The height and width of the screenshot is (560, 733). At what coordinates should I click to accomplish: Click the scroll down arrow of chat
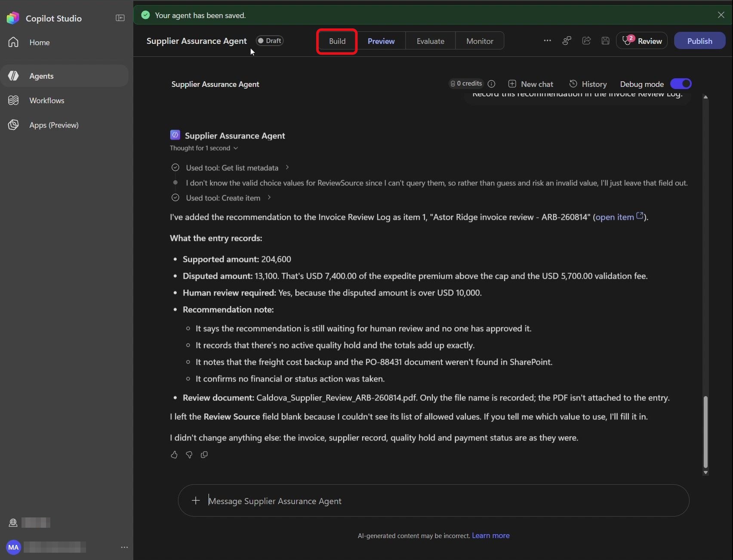(x=705, y=472)
